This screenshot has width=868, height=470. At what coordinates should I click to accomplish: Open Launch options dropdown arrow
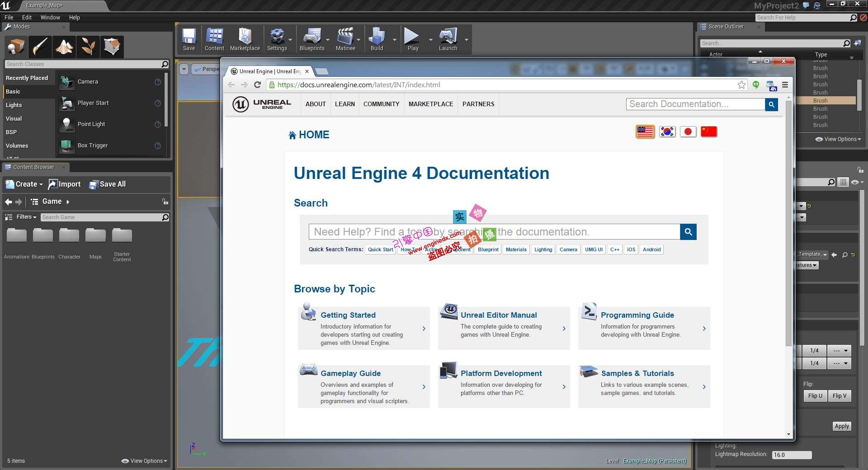point(467,40)
